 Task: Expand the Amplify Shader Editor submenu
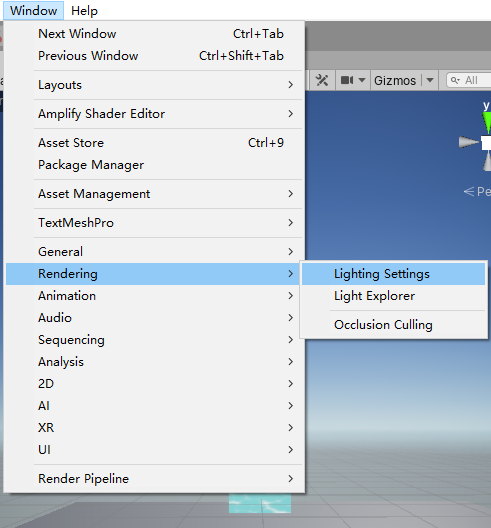click(155, 114)
